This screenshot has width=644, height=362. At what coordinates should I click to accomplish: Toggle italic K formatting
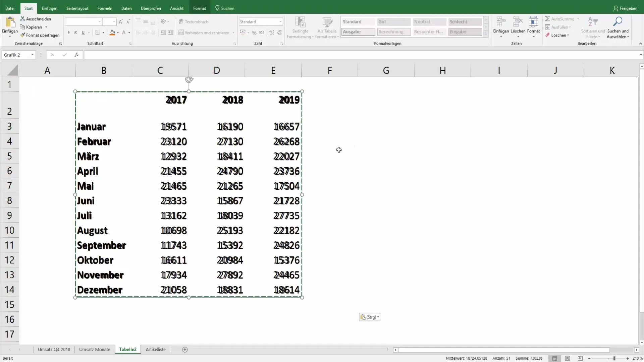76,33
